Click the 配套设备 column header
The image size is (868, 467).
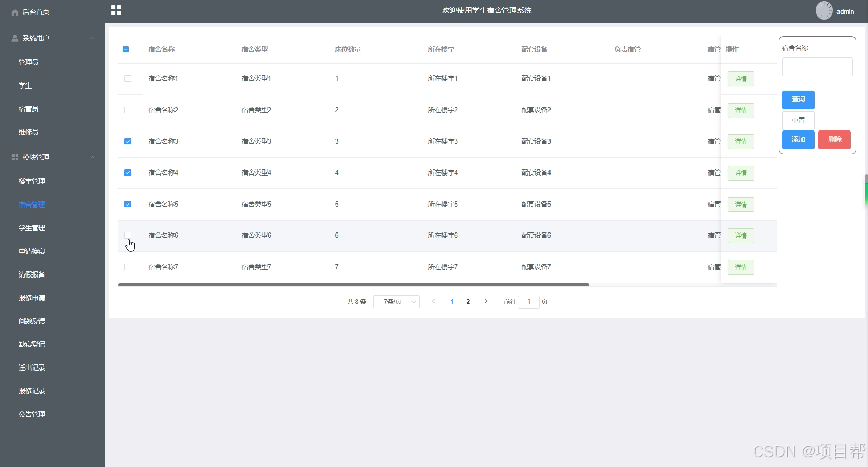pos(534,49)
